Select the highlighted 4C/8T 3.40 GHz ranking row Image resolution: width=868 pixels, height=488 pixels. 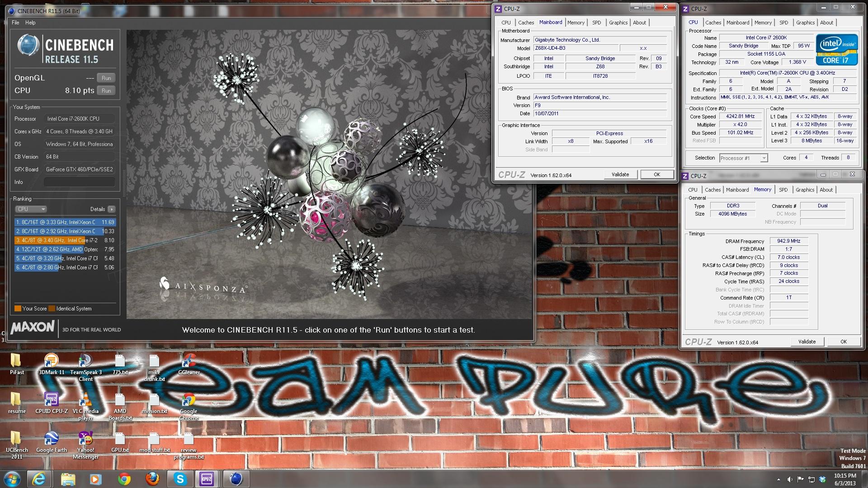coord(65,240)
